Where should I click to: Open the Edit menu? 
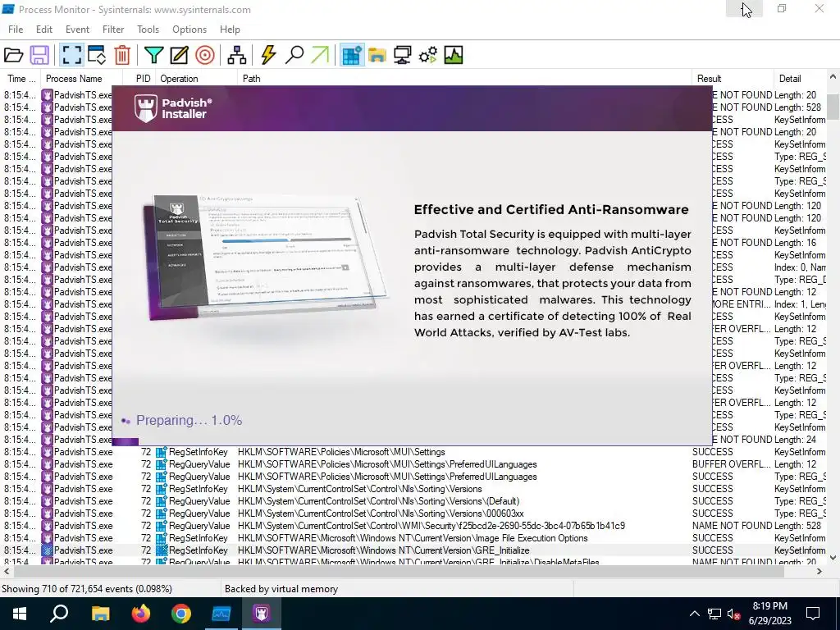tap(44, 30)
